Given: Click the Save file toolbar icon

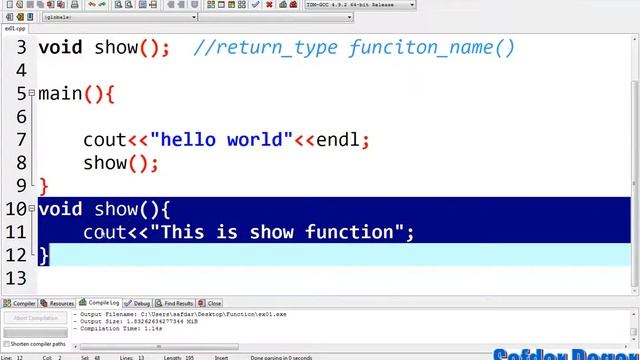Looking at the screenshot, I should 30,4.
